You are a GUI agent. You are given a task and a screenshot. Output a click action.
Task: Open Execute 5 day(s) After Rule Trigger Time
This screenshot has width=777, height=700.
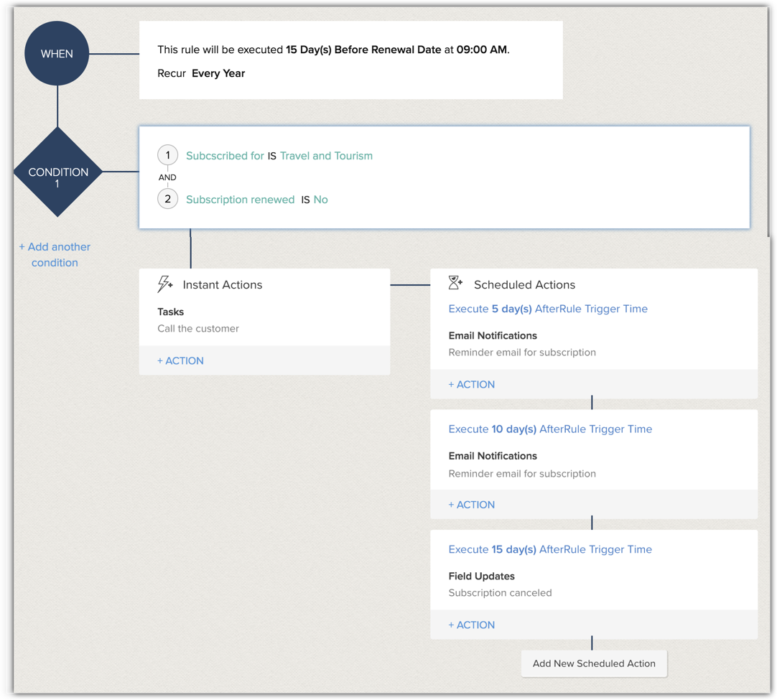click(548, 309)
